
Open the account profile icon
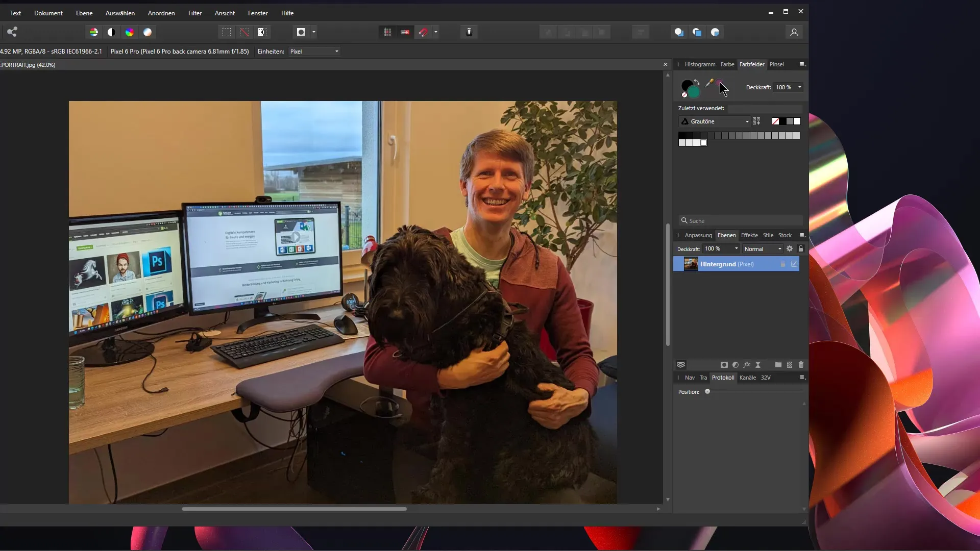[x=794, y=32]
